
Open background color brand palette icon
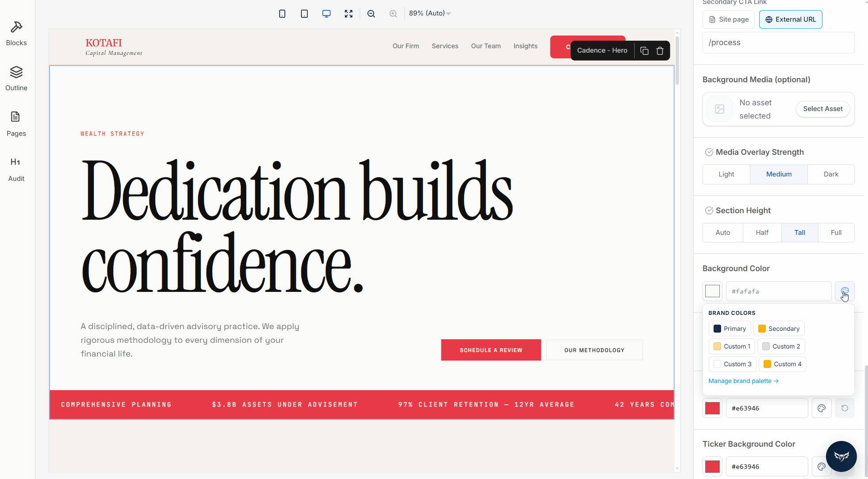tap(845, 291)
